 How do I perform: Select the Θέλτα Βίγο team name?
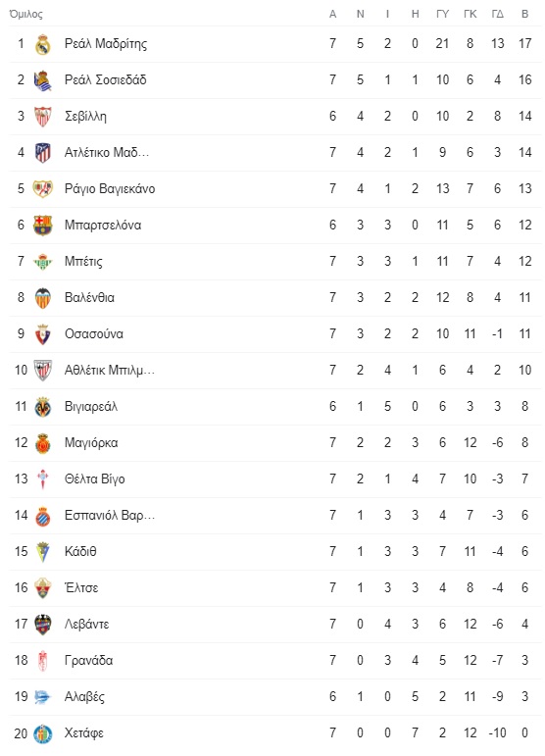95,479
